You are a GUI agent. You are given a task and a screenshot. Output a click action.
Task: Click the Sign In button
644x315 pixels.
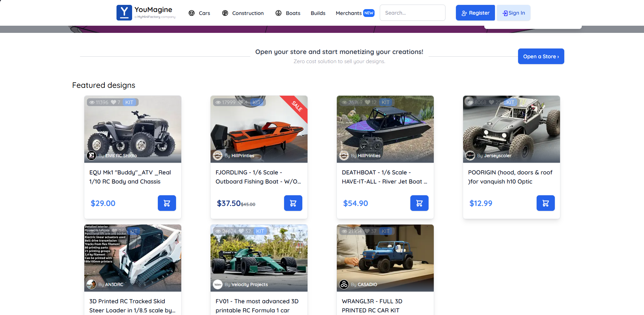[x=514, y=13]
